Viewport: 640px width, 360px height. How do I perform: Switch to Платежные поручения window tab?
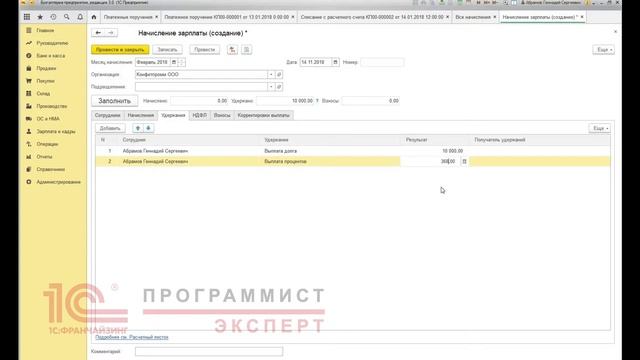click(x=128, y=17)
